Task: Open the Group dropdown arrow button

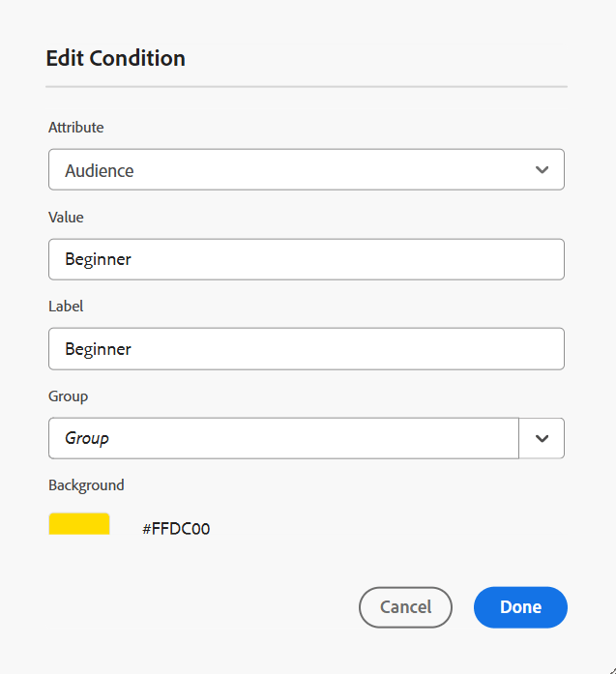Action: click(542, 438)
